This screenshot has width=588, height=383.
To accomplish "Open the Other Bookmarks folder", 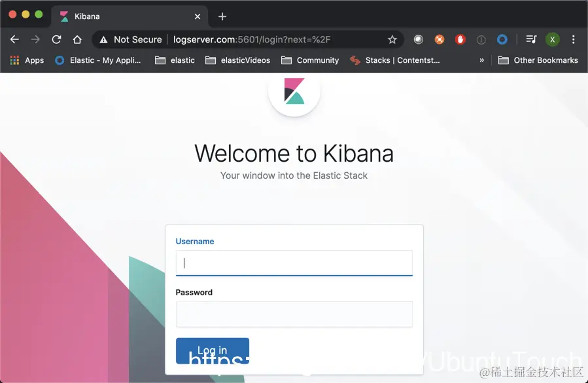I will tap(538, 60).
